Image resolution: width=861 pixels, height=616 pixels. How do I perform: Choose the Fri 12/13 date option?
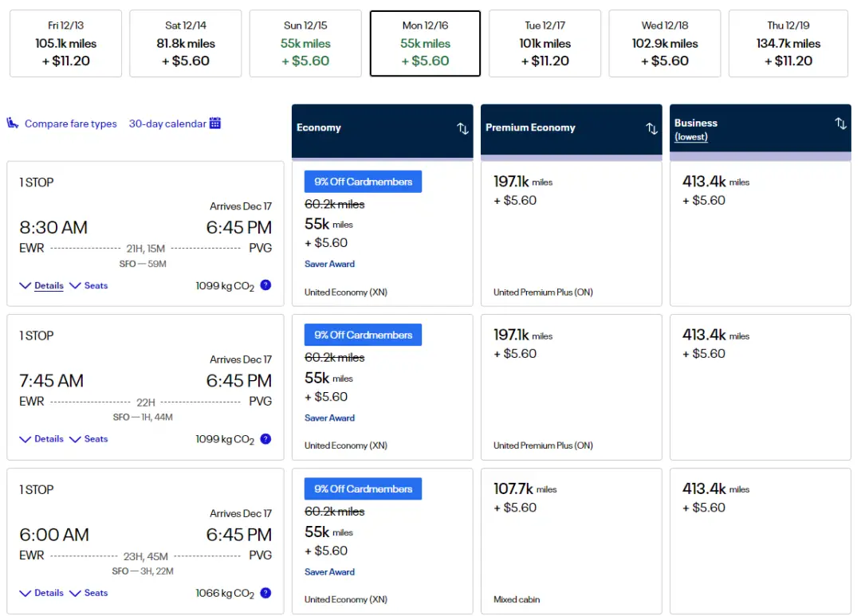point(65,44)
